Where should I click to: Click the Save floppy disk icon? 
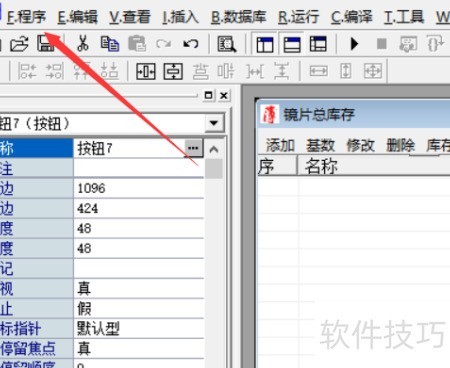(45, 44)
